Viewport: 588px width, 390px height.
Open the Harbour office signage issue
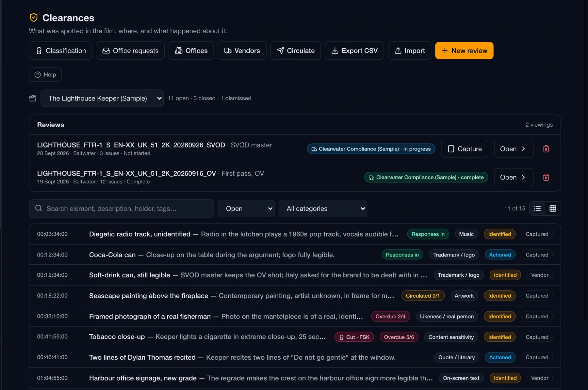[x=295, y=378]
